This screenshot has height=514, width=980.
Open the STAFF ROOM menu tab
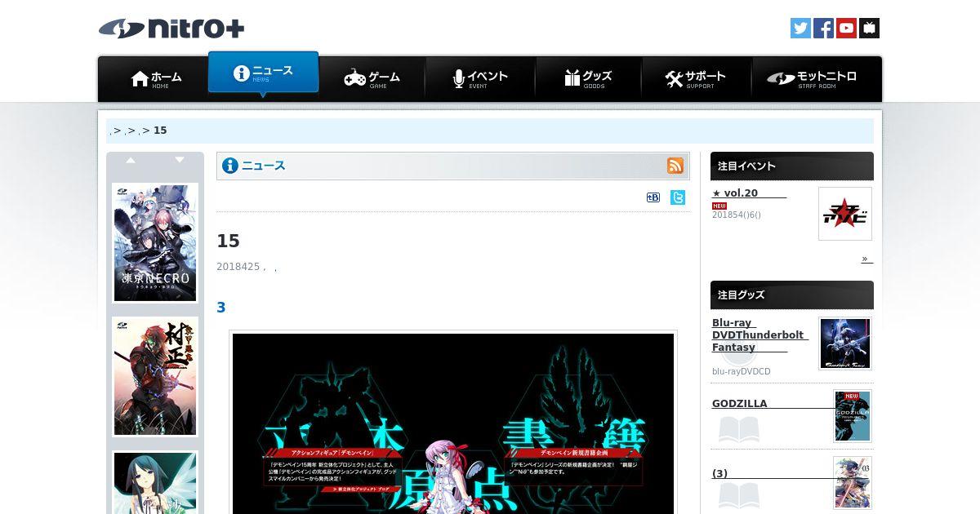[x=816, y=79]
